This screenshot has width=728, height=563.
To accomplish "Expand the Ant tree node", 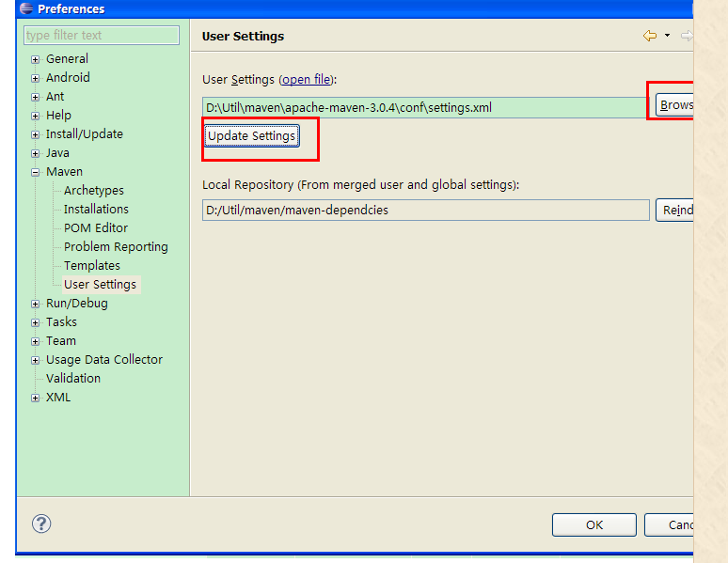I will 36,97.
